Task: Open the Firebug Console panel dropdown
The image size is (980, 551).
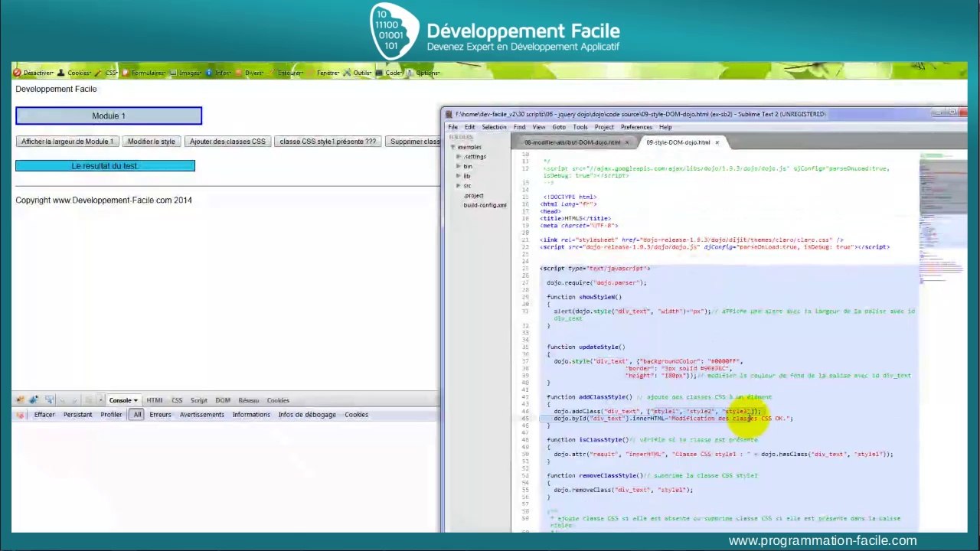Action: [123, 400]
